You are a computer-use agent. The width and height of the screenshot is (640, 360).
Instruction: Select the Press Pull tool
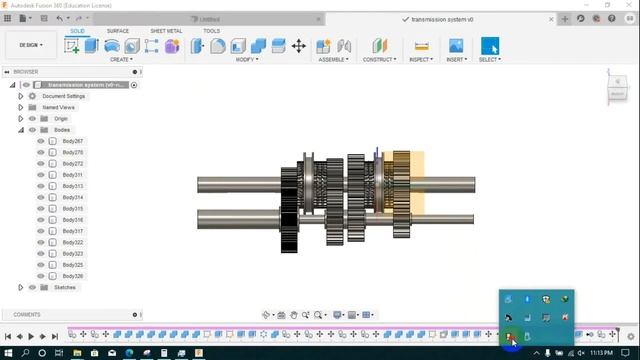point(197,46)
